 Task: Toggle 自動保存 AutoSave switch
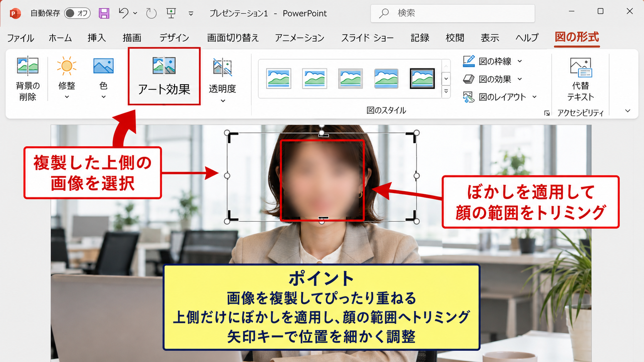[77, 13]
